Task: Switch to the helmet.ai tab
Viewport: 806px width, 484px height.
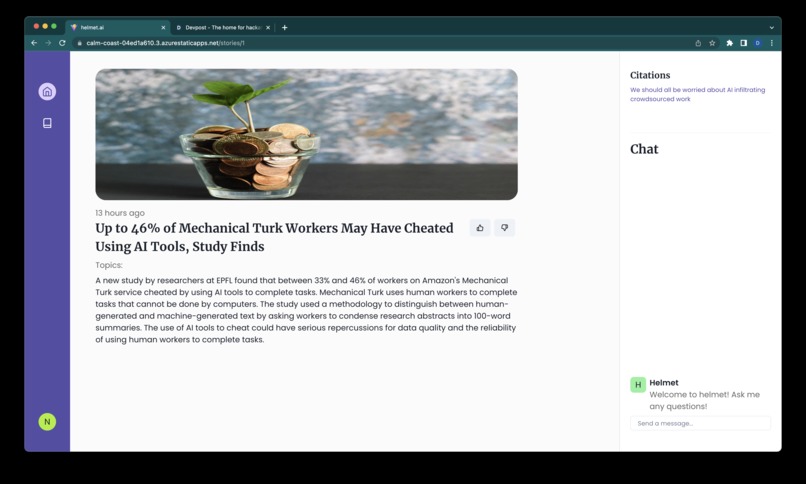Action: tap(118, 28)
